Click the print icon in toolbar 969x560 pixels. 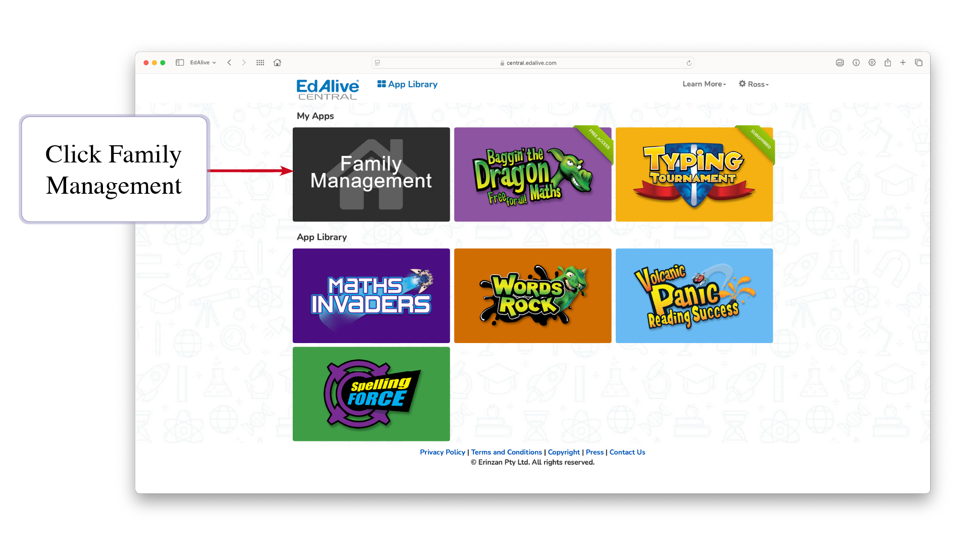point(840,63)
